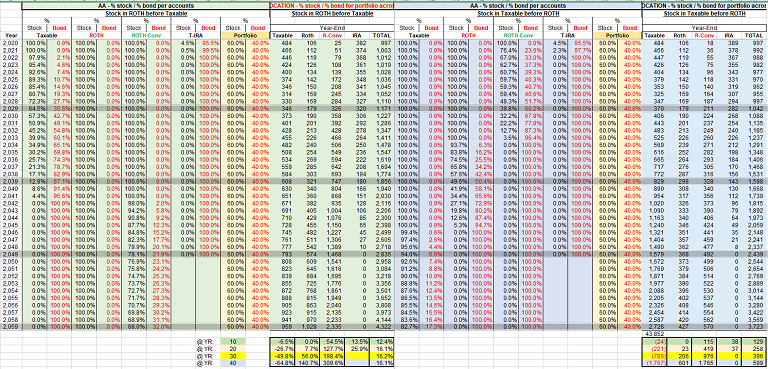768x369 pixels.
Task: Click year cell 2,020
Action: click(11, 43)
